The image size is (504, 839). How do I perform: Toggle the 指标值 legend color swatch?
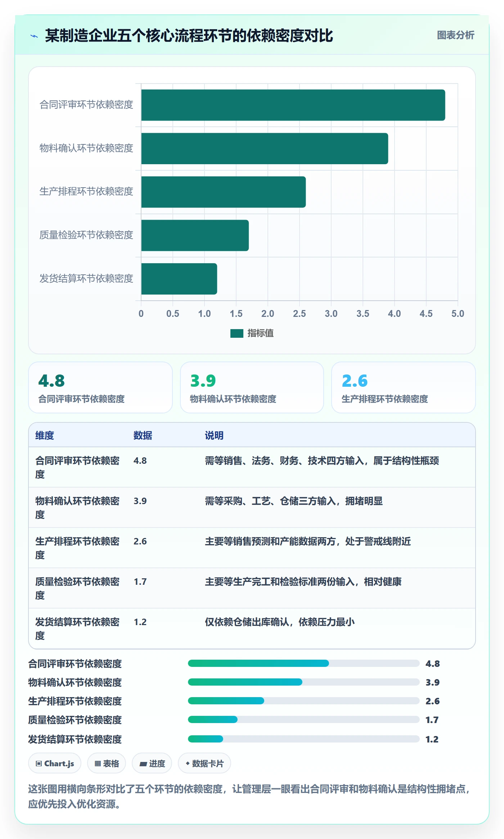(237, 333)
